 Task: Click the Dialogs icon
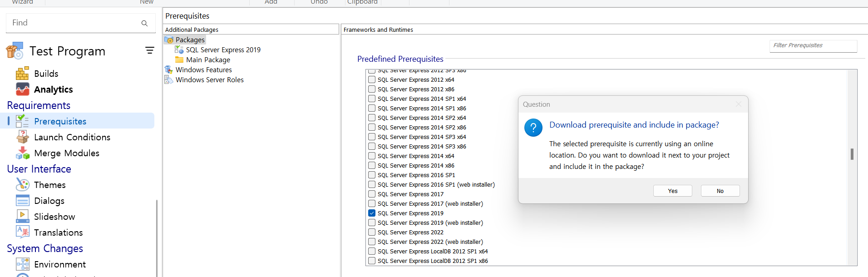pos(22,201)
